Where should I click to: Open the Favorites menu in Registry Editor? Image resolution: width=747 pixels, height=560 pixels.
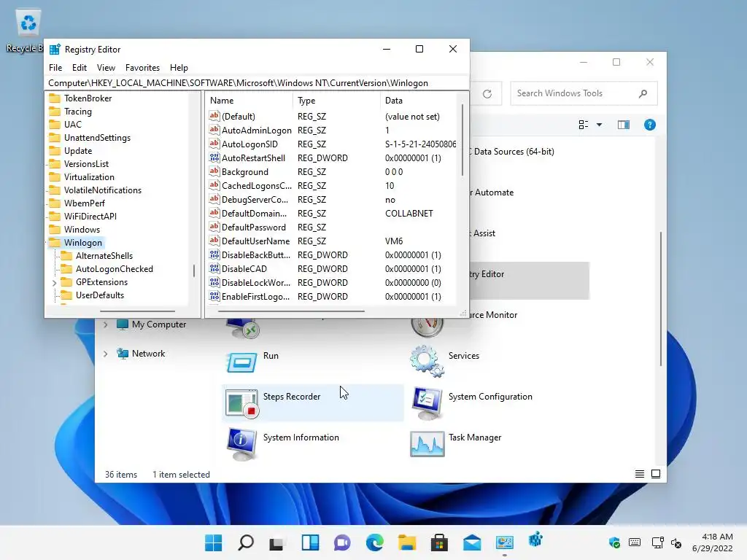(x=142, y=68)
